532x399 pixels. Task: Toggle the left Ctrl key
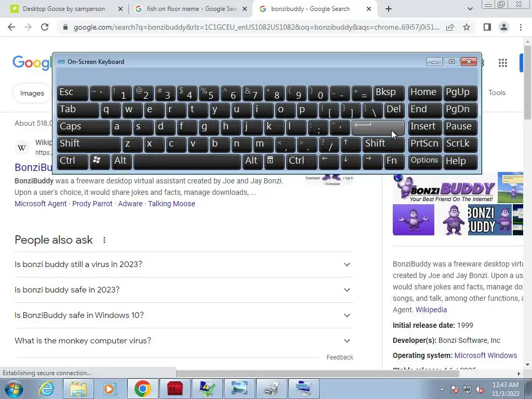coord(73,161)
